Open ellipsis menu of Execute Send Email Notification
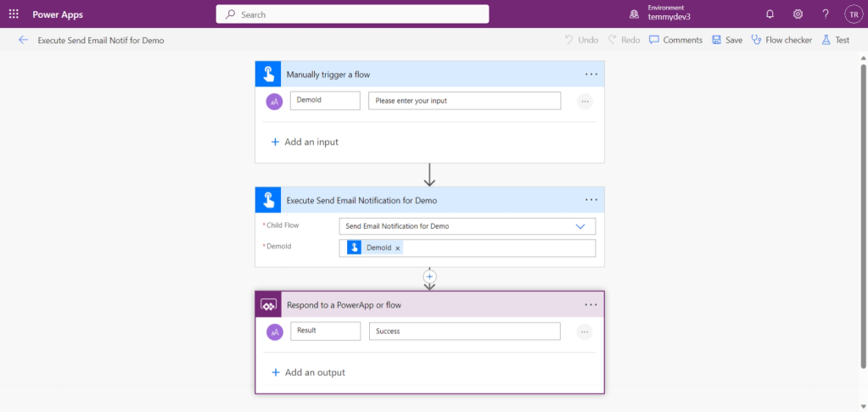Image resolution: width=868 pixels, height=412 pixels. [591, 199]
